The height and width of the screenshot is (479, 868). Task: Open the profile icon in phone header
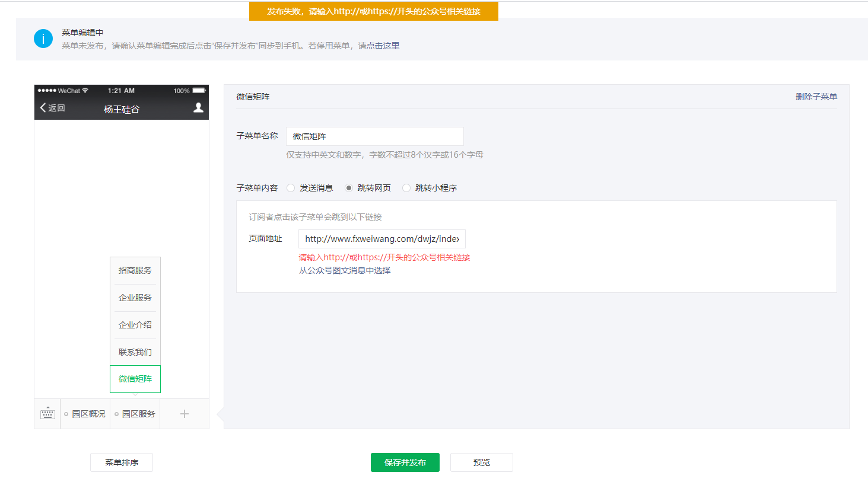[199, 107]
